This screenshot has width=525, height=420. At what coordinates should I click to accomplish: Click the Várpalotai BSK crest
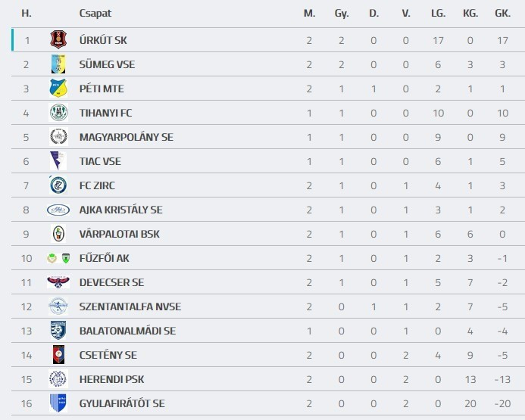click(x=58, y=234)
